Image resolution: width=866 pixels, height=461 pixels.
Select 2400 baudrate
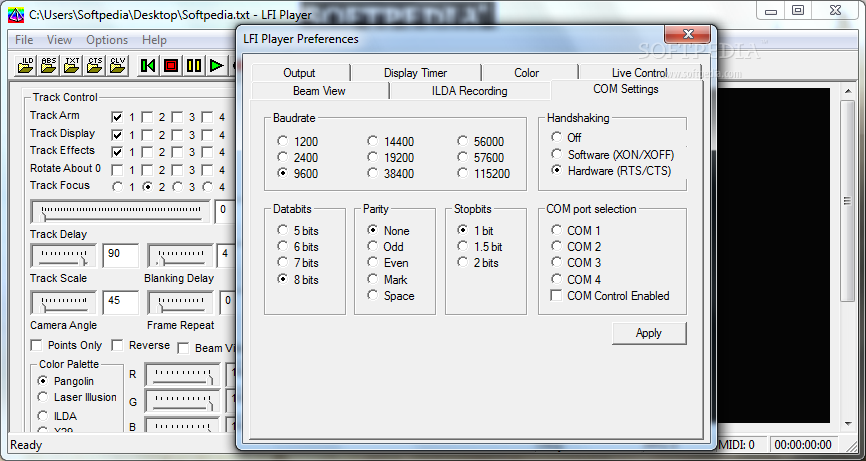click(298, 157)
